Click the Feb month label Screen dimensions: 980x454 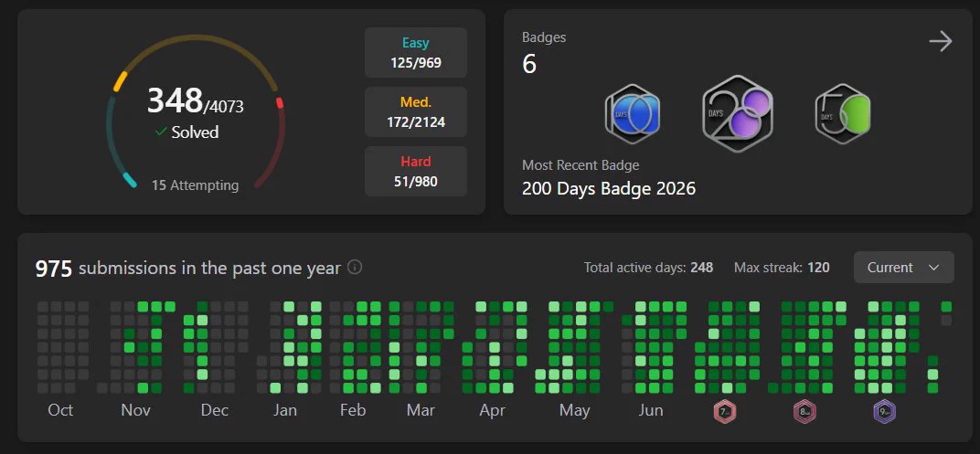pos(353,410)
